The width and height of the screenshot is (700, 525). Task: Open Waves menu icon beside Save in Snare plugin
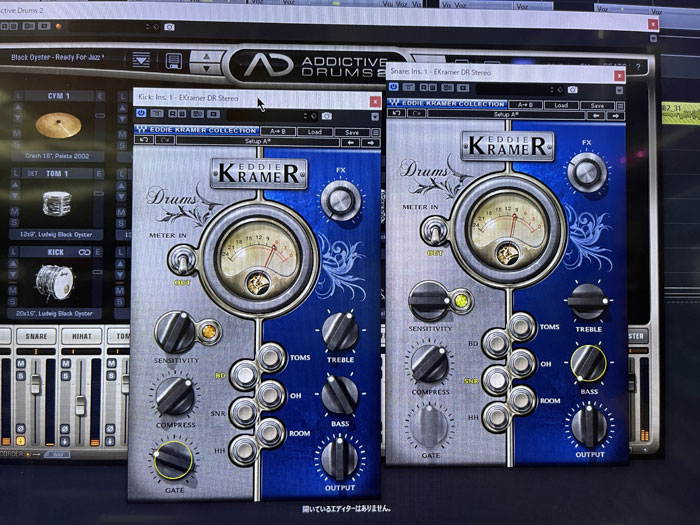621,106
